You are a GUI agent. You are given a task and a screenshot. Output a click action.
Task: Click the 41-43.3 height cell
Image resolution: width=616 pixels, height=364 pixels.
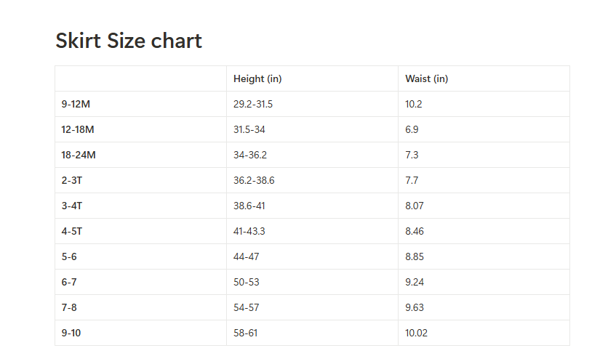click(249, 231)
